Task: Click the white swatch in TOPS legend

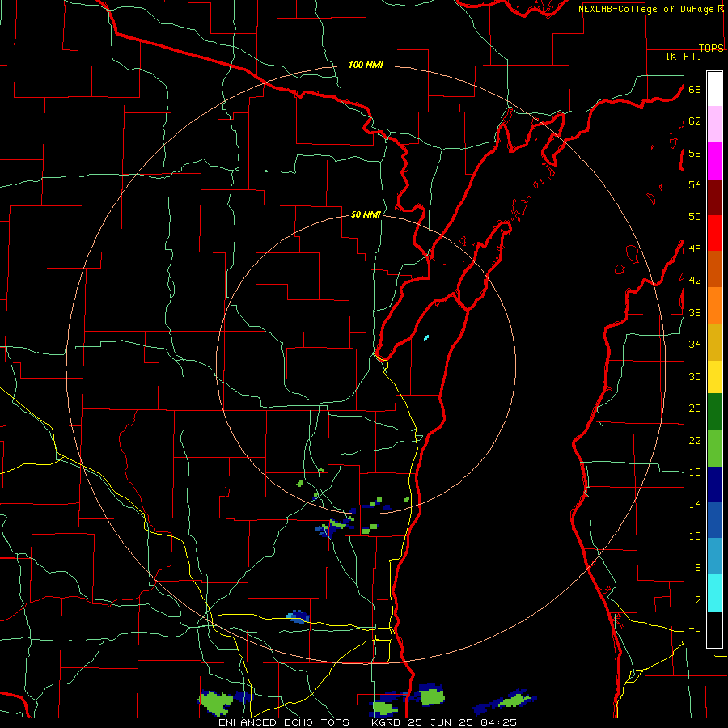Action: tap(714, 89)
